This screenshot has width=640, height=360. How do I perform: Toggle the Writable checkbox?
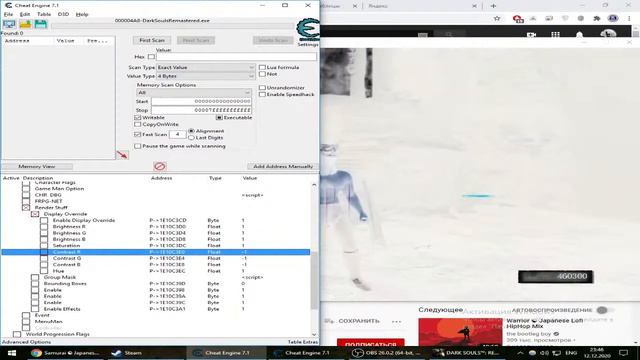coord(138,118)
